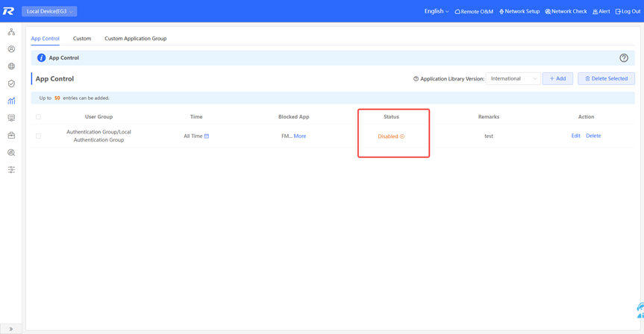Screen dimensions: 644x334
Task: Expand the sidebar with bottom arrow
Action: [10, 329]
